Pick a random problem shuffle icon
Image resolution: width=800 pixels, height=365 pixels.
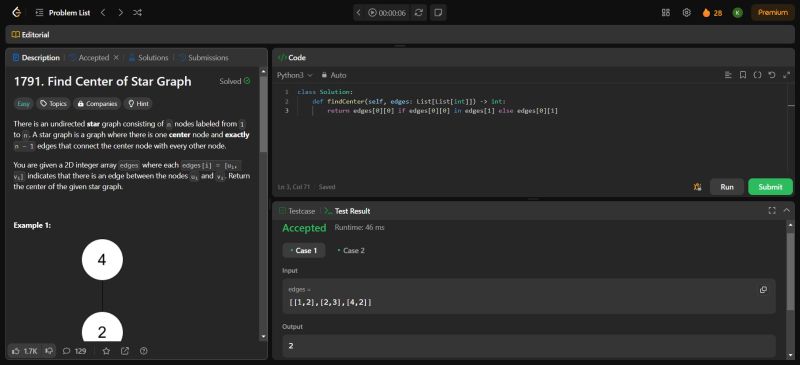tap(137, 13)
